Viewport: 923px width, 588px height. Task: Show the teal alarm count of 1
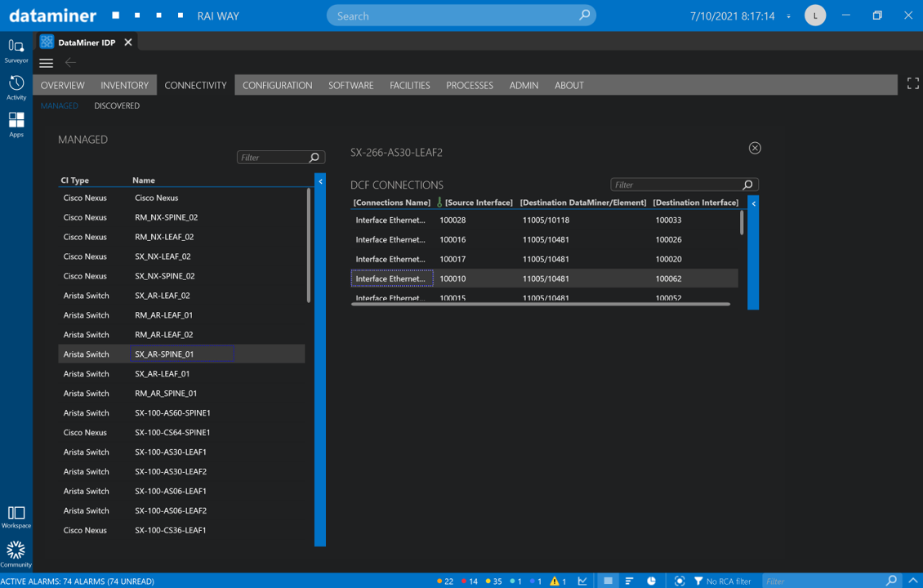515,581
